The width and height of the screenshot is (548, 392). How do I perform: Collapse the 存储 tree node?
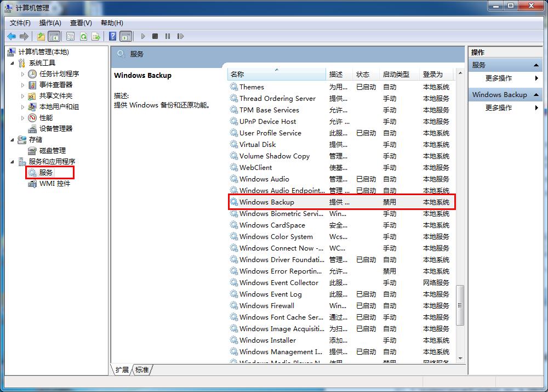pyautogui.click(x=12, y=140)
